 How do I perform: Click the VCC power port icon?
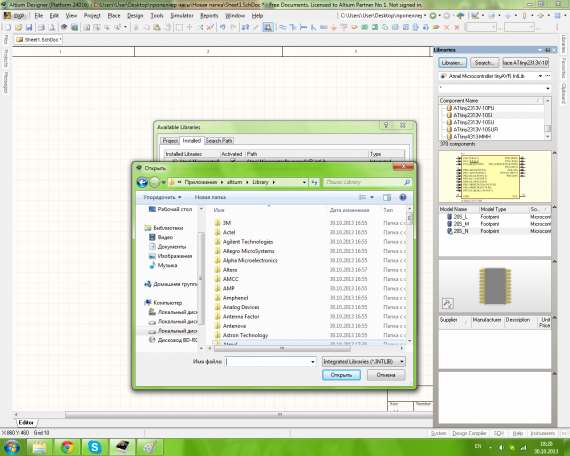344,27
